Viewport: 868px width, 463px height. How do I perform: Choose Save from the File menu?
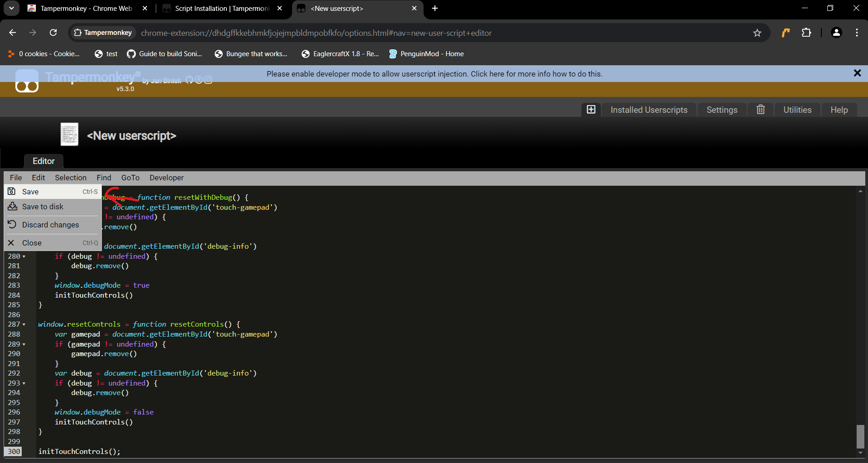53,192
